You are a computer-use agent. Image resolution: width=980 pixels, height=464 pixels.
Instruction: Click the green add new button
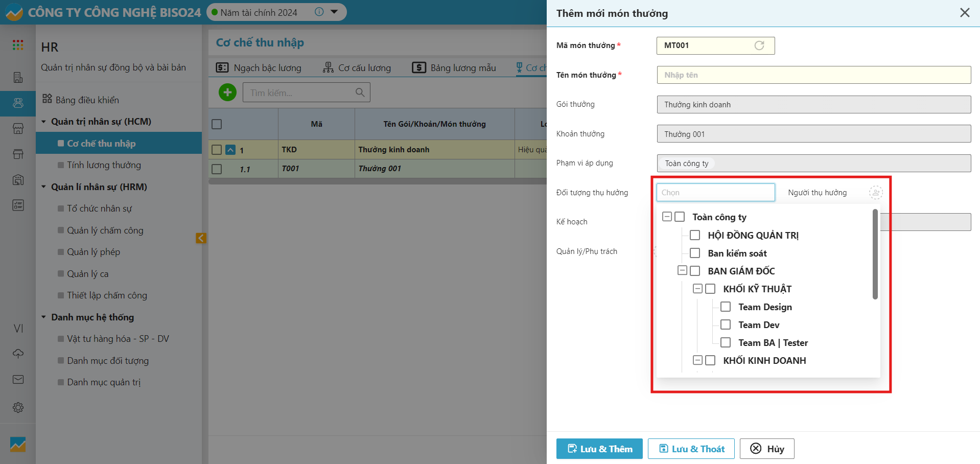[227, 92]
